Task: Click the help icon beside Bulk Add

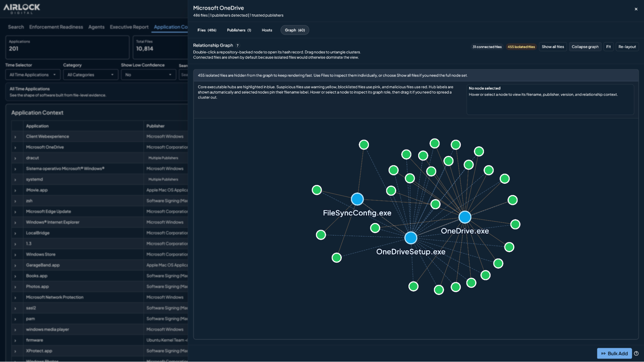Action: click(636, 353)
